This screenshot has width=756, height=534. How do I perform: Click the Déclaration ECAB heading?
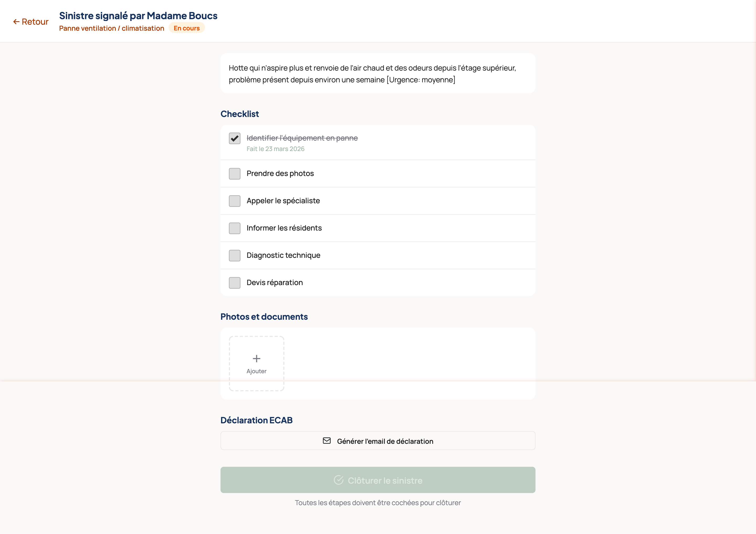pos(256,420)
